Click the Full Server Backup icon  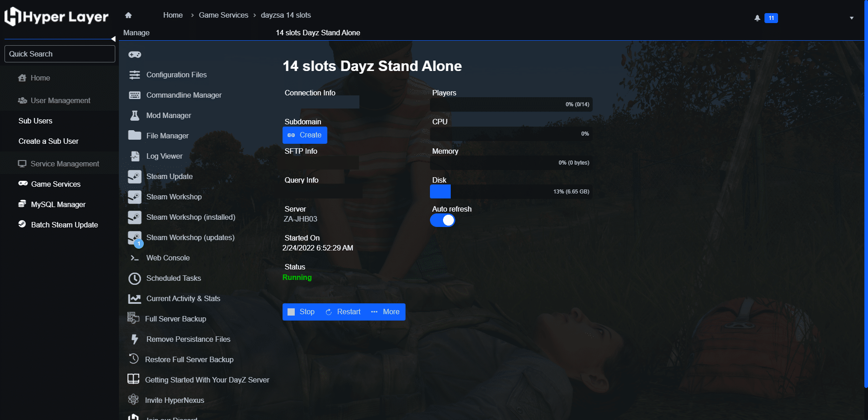tap(133, 318)
